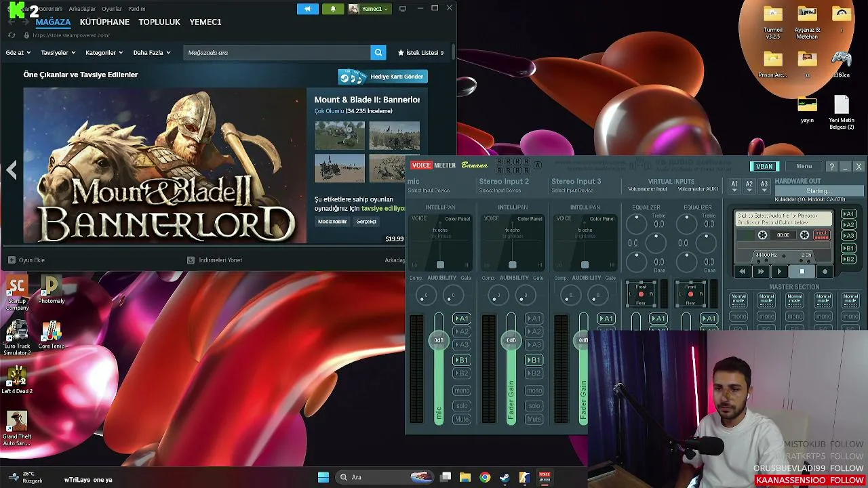Mute the mic strip
Screen dimensions: 868x488
point(462,419)
